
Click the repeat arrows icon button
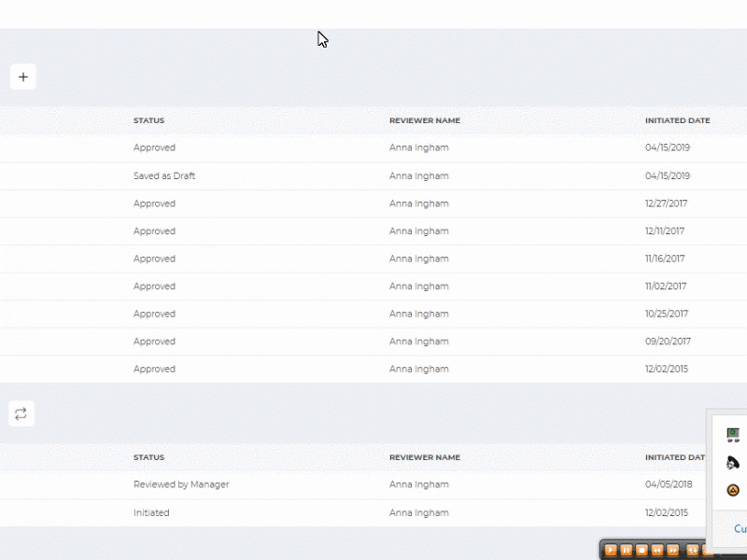21,413
